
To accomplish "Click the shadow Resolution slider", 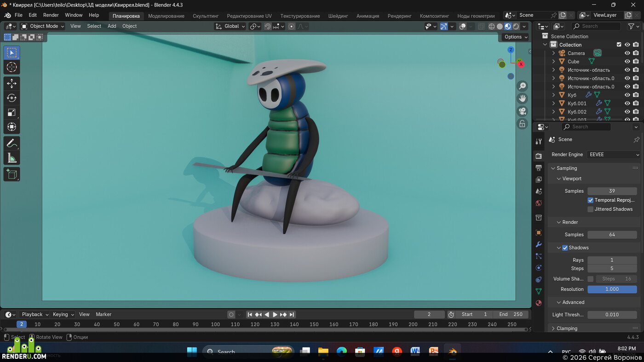I will 612,289.
